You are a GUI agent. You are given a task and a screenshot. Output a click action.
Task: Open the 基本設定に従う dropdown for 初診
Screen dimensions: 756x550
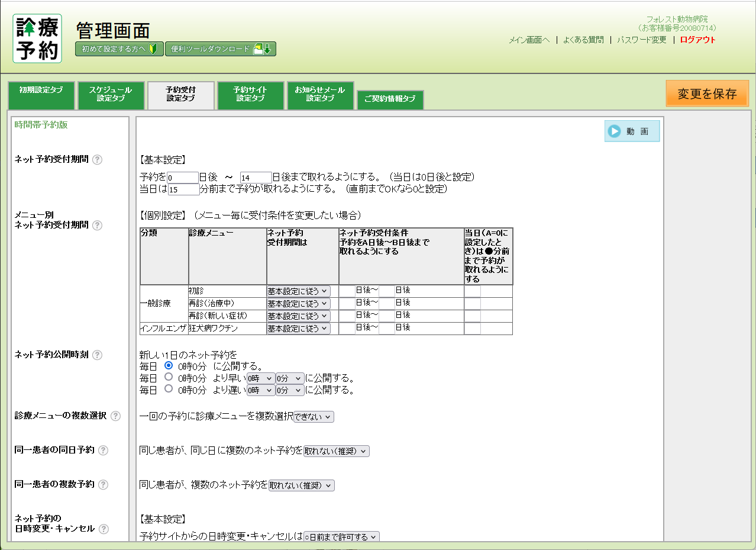(299, 291)
